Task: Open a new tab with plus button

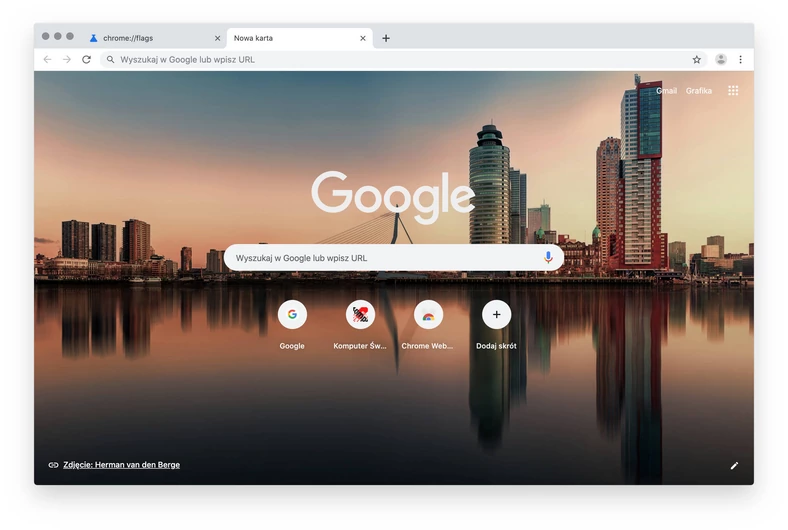Action: pyautogui.click(x=385, y=38)
